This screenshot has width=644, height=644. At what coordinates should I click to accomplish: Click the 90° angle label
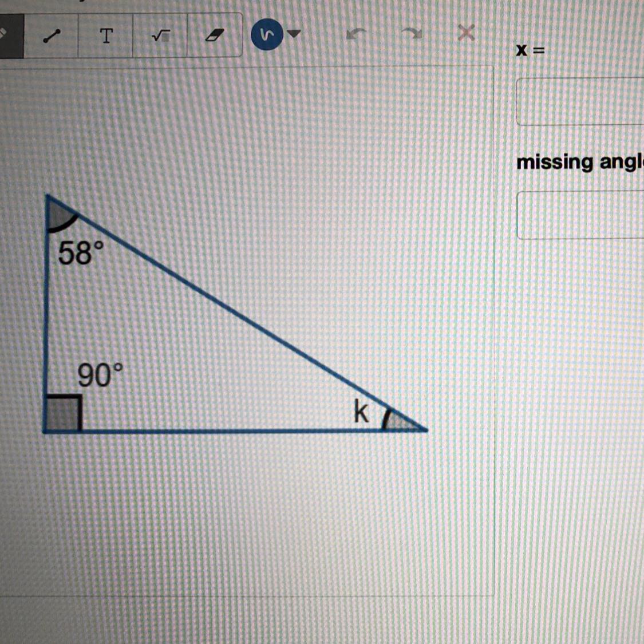pos(100,374)
